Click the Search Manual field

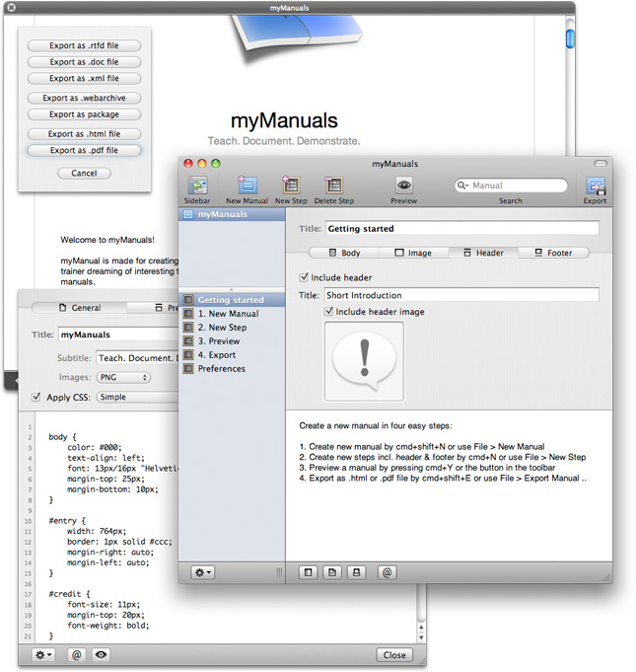pyautogui.click(x=511, y=186)
